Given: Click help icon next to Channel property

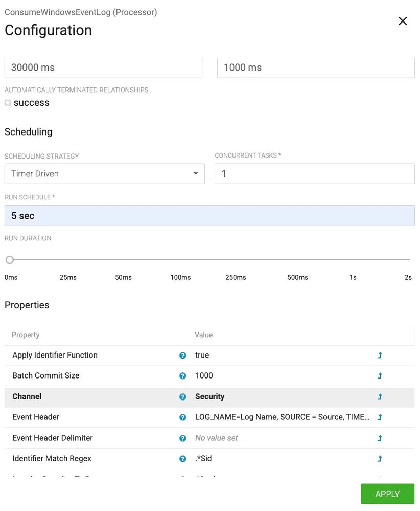Looking at the screenshot, I should tap(183, 397).
